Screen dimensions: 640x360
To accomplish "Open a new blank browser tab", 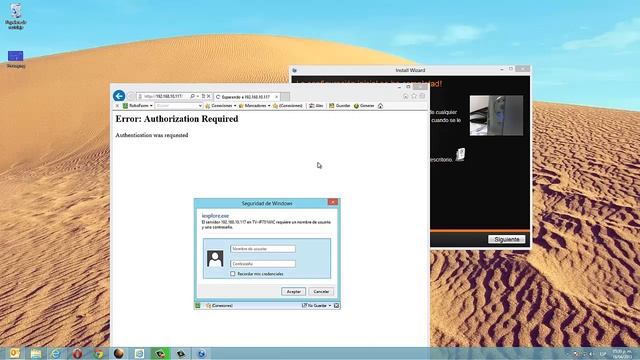I will click(x=285, y=97).
